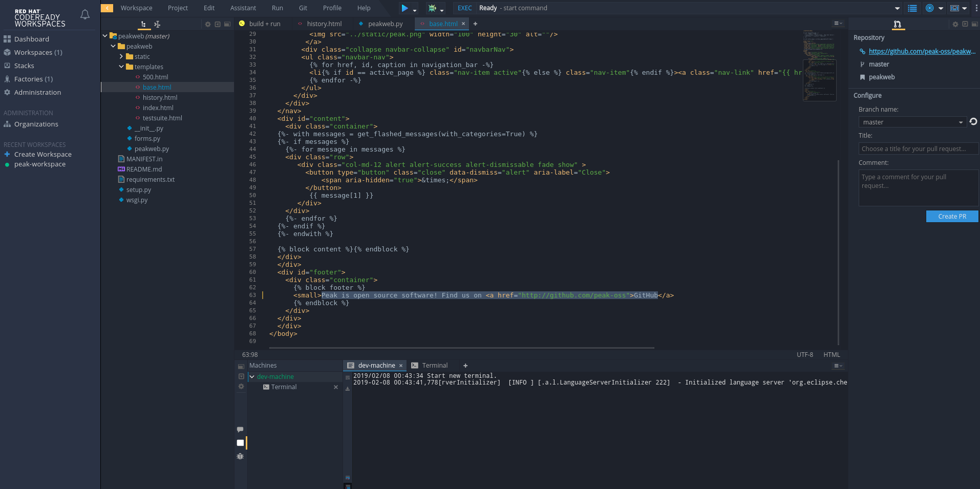The image size is (980, 489).
Task: Click the Project Explorer tree icon
Action: click(x=143, y=24)
